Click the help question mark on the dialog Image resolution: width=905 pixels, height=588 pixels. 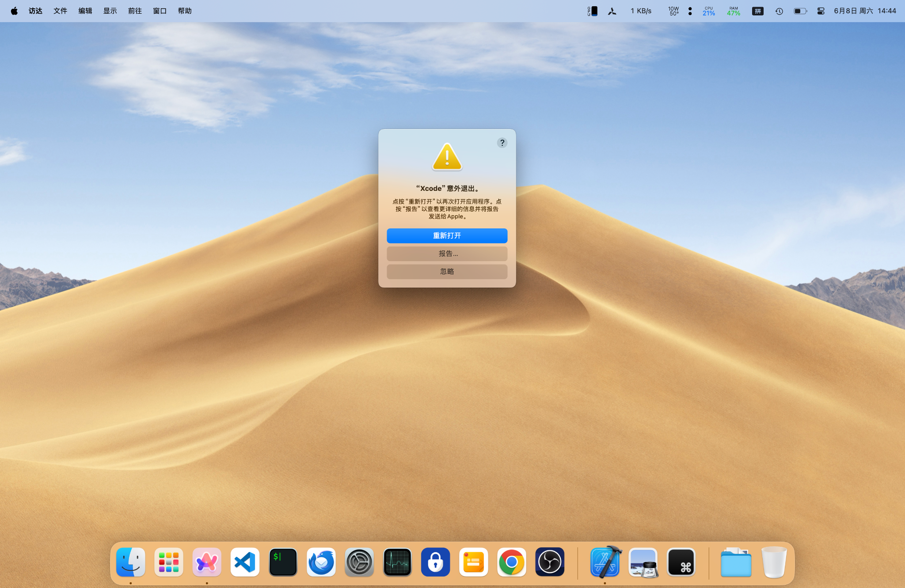[502, 143]
